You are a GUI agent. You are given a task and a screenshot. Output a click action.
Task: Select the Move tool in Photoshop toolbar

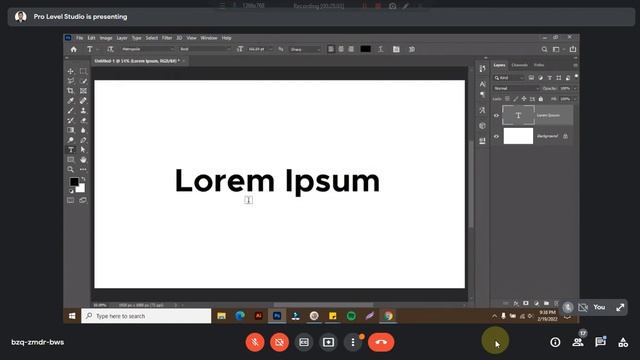pos(71,71)
